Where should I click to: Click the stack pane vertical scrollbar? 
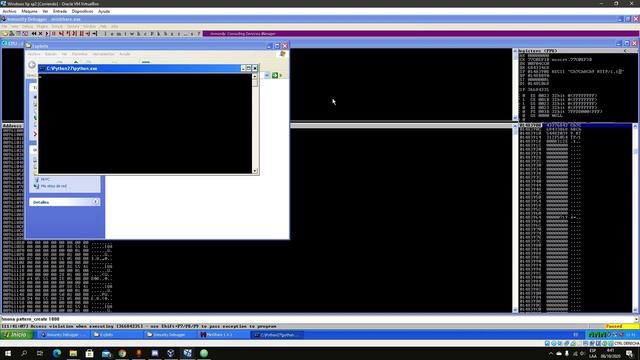pyautogui.click(x=636, y=218)
